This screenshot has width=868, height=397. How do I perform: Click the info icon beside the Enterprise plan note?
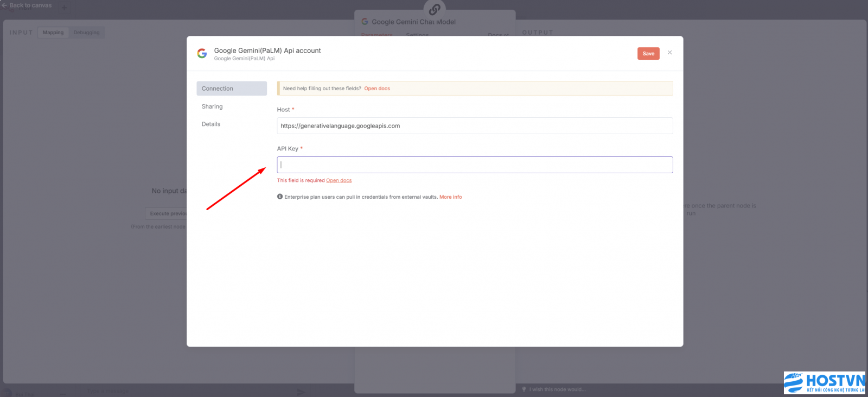(x=280, y=197)
